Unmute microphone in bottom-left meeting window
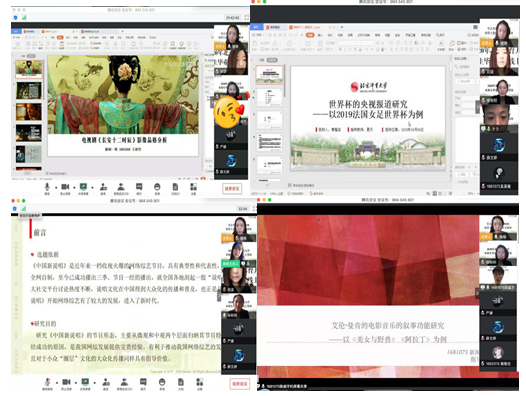This screenshot has height=396, width=526. (47, 384)
